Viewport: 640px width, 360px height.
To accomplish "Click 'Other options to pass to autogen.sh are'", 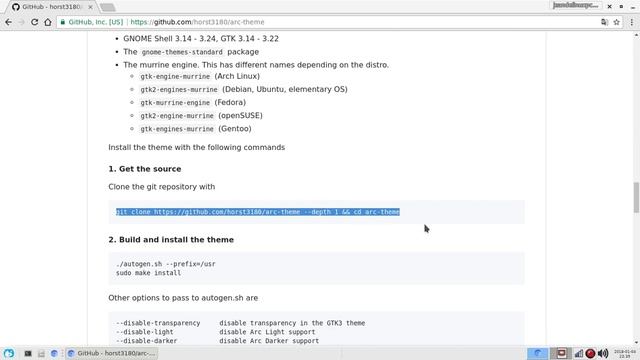I will point(183,298).
